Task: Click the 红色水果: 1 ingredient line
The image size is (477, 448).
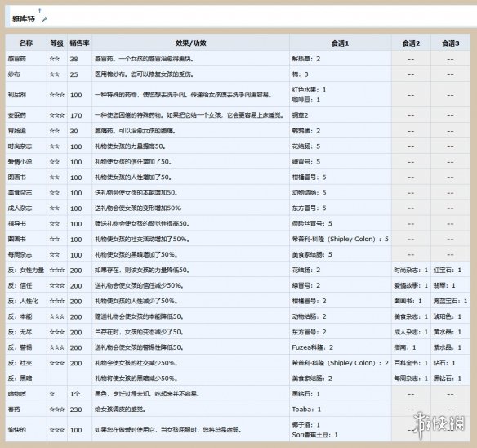Action: pyautogui.click(x=309, y=90)
